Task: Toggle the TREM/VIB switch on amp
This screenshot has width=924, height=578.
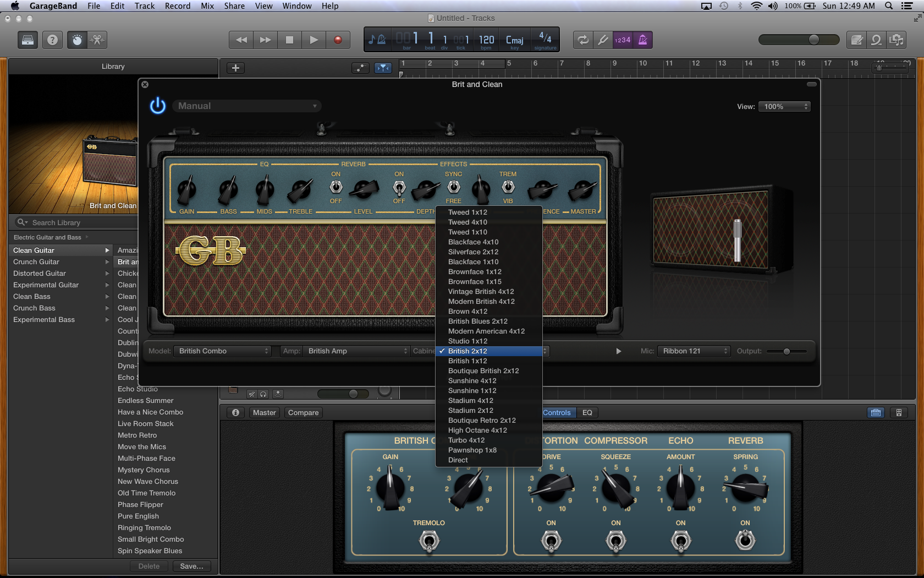Action: pyautogui.click(x=508, y=187)
